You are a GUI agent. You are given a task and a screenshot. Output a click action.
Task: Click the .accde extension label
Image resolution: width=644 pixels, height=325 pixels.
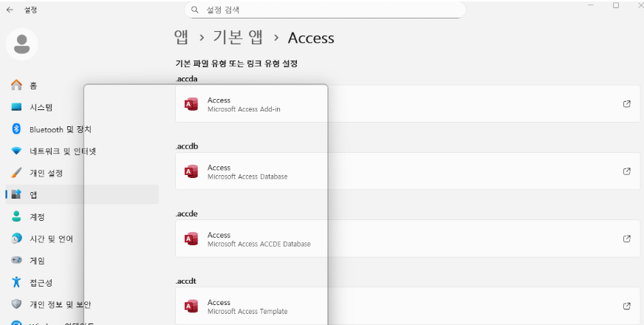[x=186, y=213]
